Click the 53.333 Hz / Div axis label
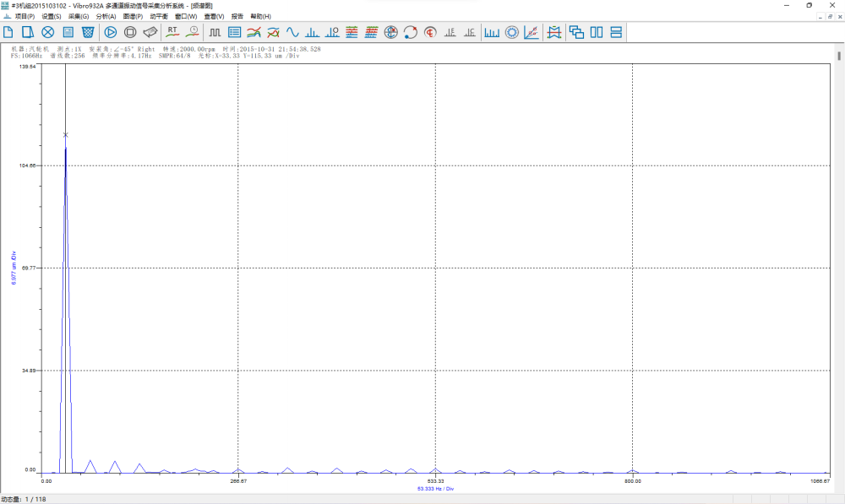845x504 pixels. click(435, 489)
